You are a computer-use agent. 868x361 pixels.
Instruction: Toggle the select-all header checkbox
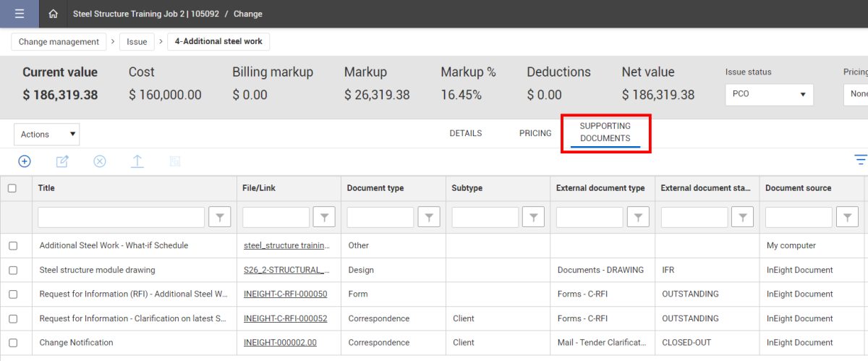point(12,188)
